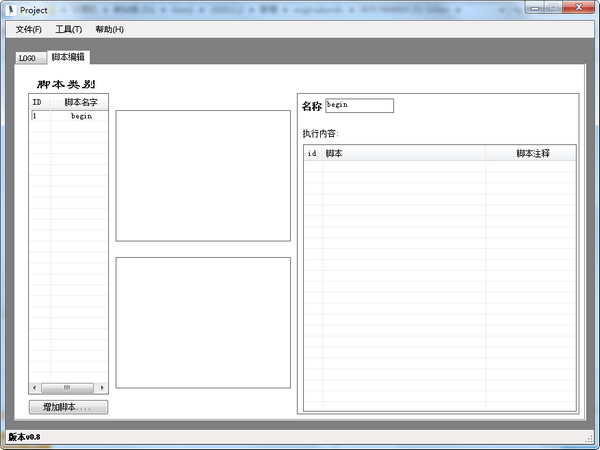The height and width of the screenshot is (450, 600).
Task: Click the Project application icon in title bar
Action: (11, 9)
